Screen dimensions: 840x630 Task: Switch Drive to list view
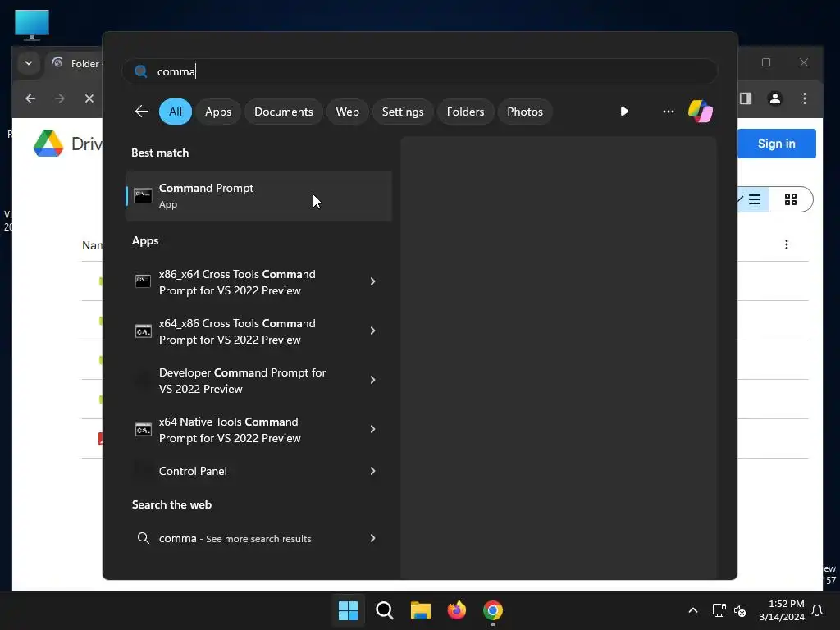click(754, 200)
